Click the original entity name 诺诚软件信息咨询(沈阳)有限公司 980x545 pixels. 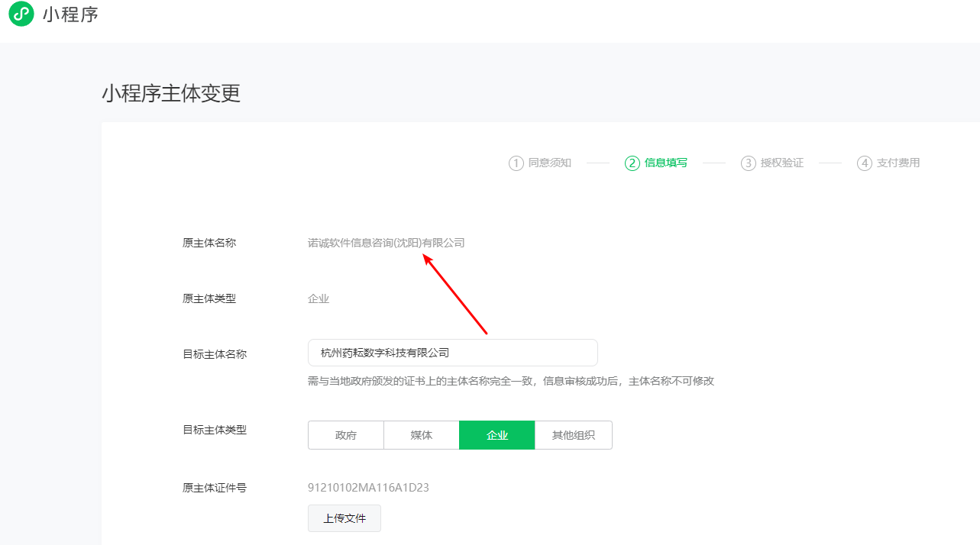(387, 243)
